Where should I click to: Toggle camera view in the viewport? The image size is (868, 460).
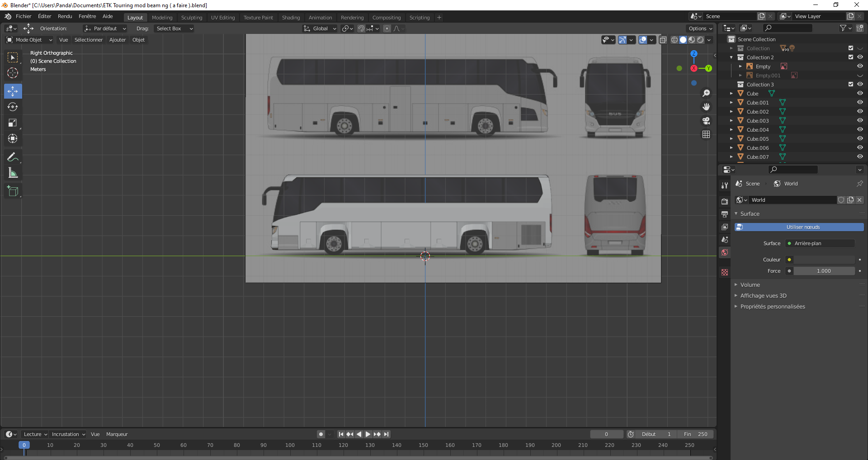[706, 121]
